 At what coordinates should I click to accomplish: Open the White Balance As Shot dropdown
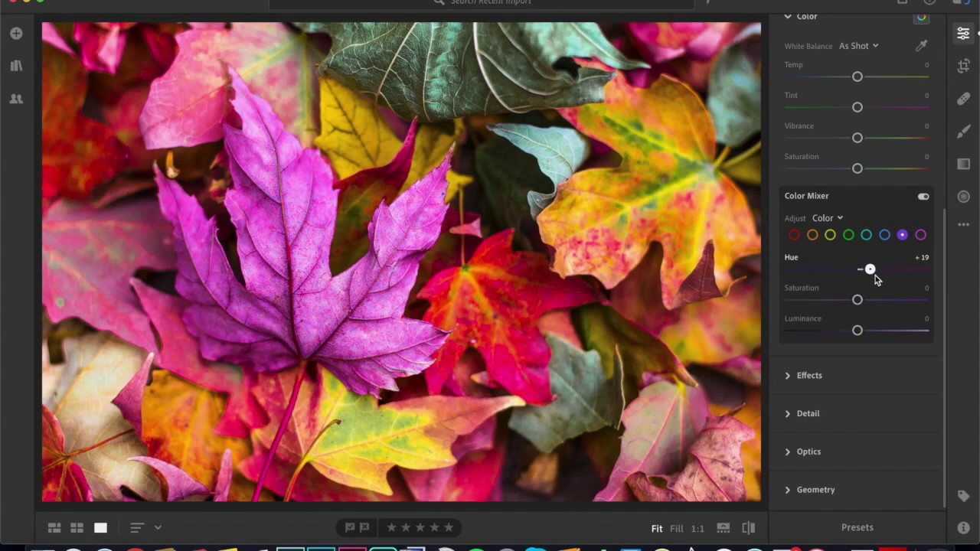[x=858, y=46]
